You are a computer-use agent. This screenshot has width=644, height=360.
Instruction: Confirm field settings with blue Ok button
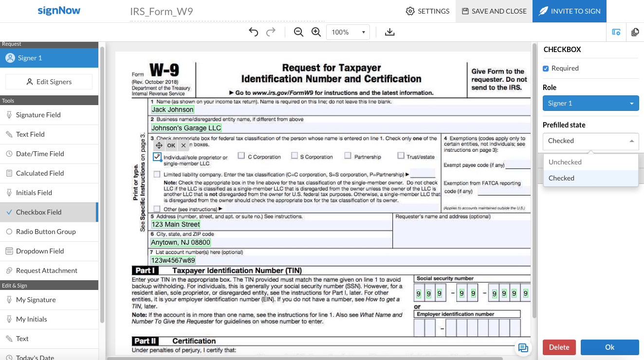610,347
